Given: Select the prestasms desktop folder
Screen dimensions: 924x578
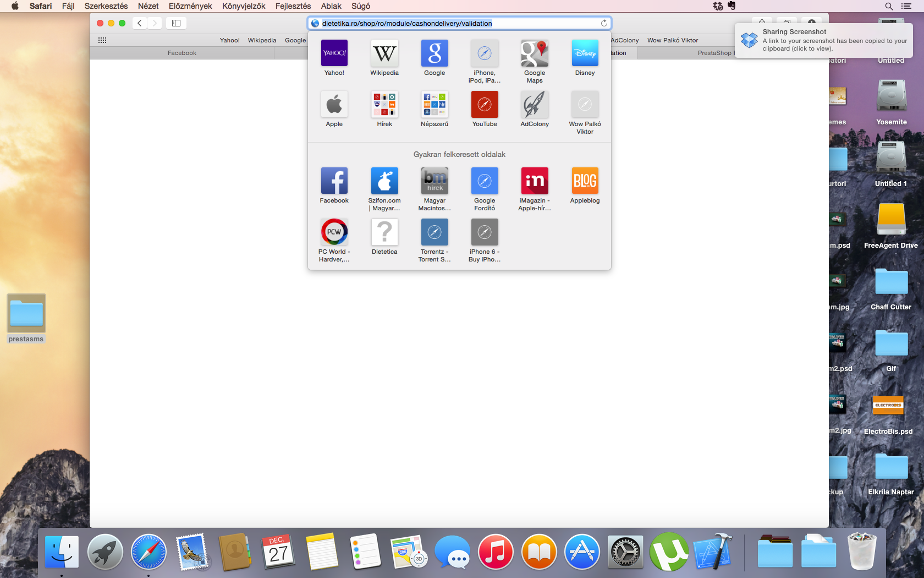Looking at the screenshot, I should coord(26,318).
